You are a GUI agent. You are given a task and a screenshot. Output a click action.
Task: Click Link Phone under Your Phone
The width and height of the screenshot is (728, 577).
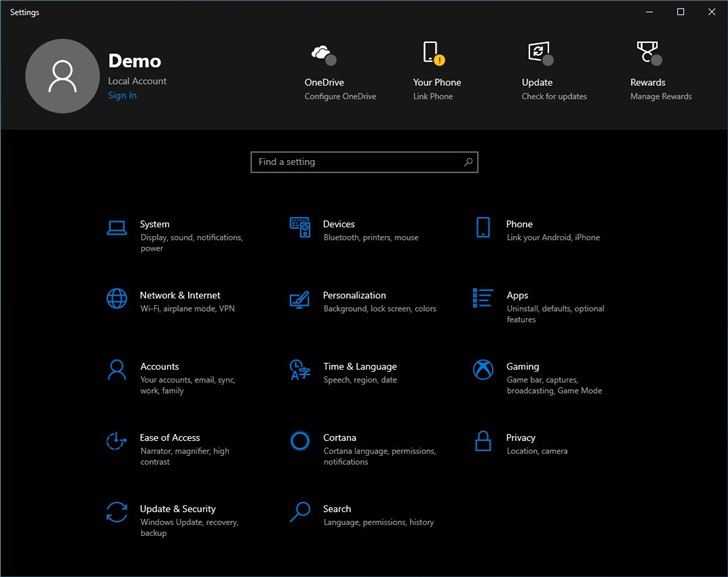(x=433, y=97)
